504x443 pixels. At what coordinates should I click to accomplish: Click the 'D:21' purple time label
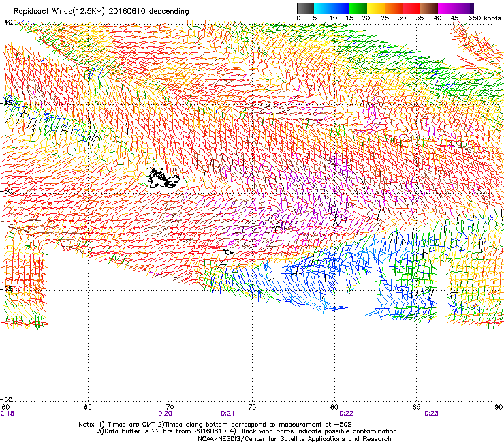point(227,414)
